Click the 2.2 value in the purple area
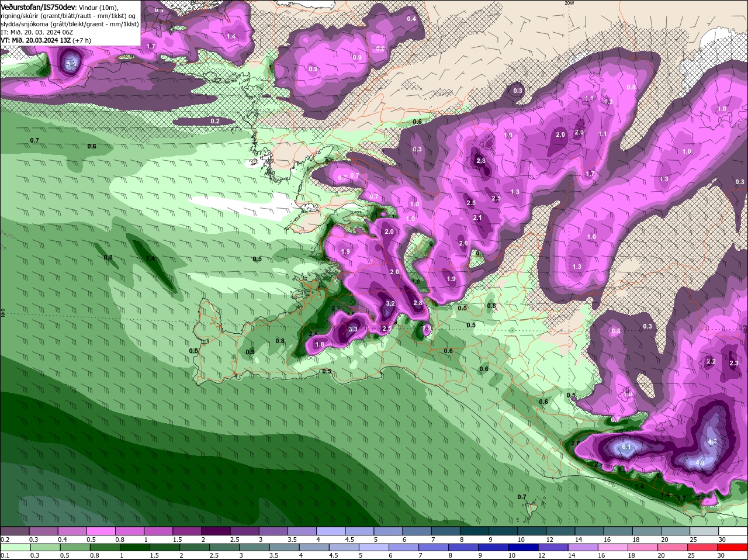Screen dimensions: 748x560 (711, 362)
